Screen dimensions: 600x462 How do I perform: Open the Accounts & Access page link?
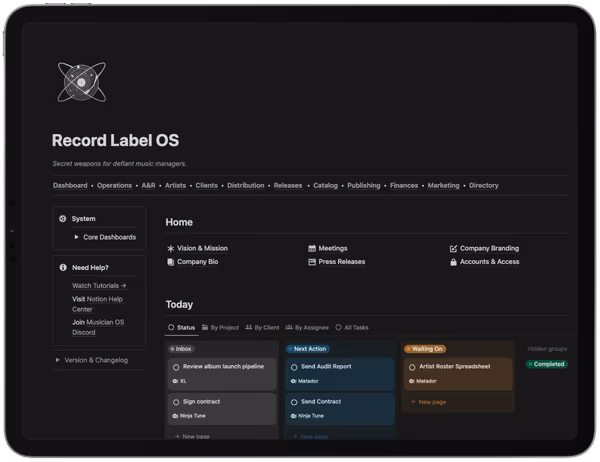coord(489,262)
